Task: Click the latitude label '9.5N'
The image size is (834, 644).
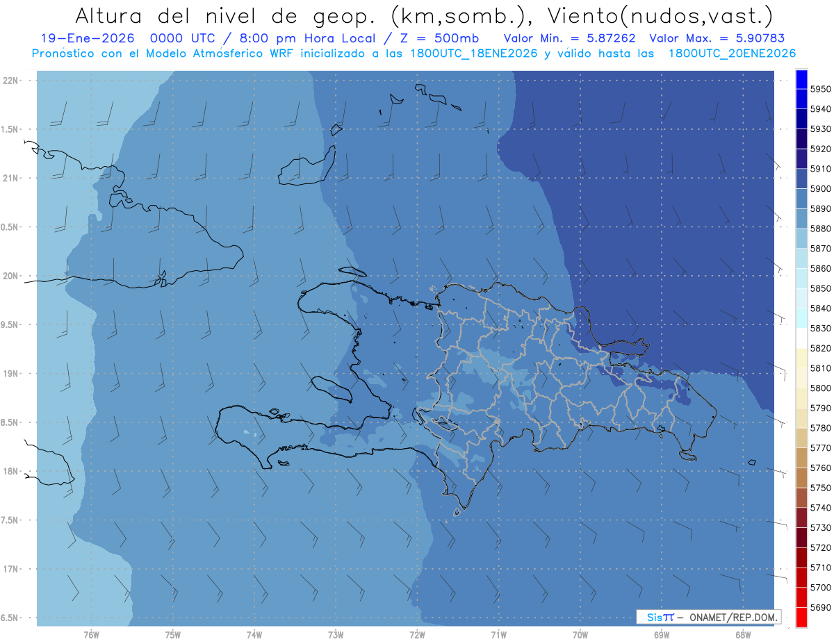Action: [x=10, y=325]
